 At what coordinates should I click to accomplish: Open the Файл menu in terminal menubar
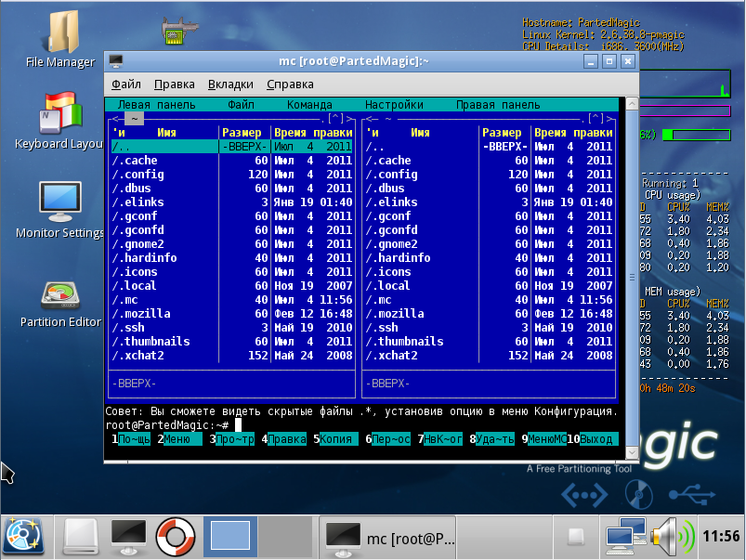coord(125,85)
